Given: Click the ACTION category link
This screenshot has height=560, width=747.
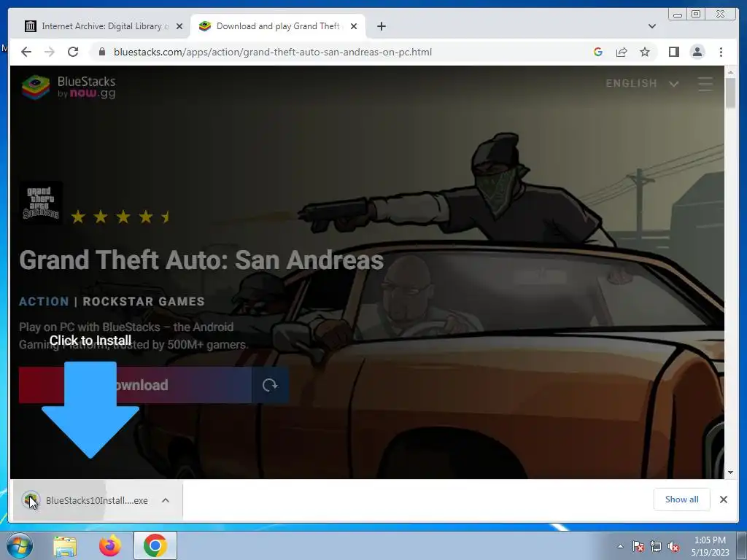Looking at the screenshot, I should [x=44, y=301].
